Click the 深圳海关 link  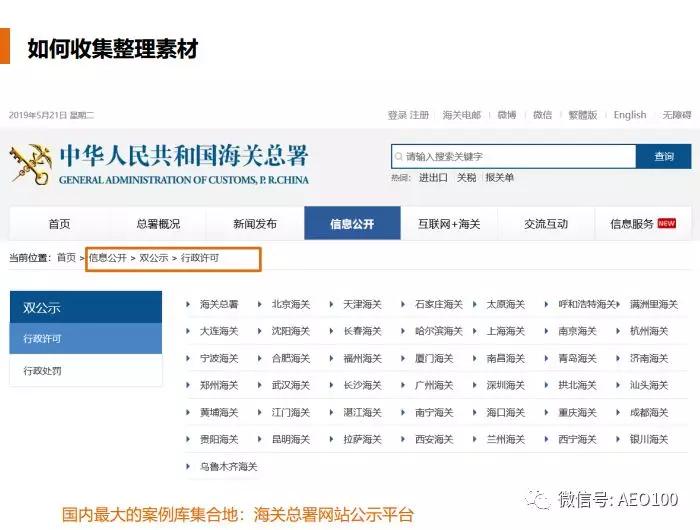tap(505, 385)
